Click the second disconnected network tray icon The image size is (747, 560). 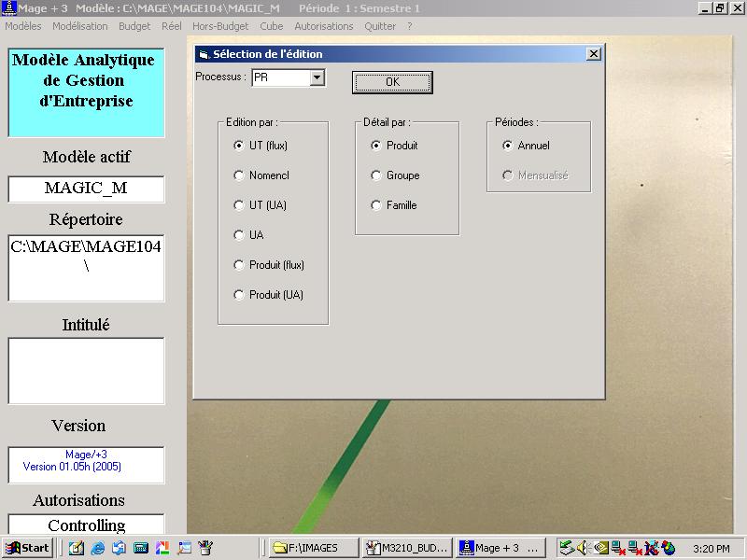coord(635,548)
